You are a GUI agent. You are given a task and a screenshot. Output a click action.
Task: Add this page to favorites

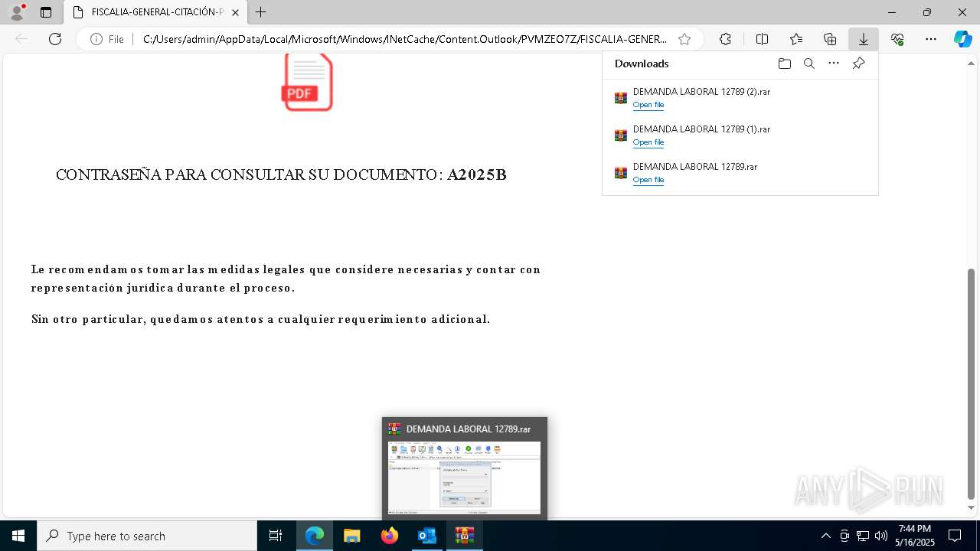[x=684, y=39]
